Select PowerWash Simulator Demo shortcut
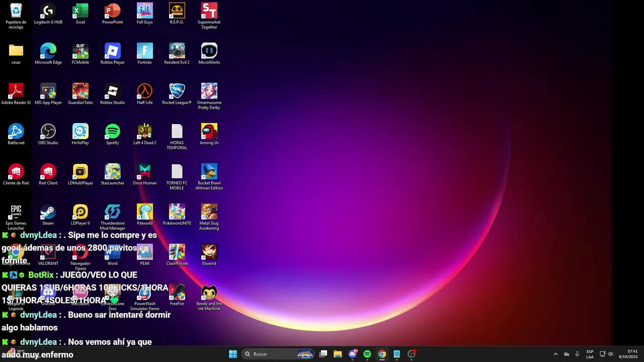The image size is (644, 362). (145, 297)
